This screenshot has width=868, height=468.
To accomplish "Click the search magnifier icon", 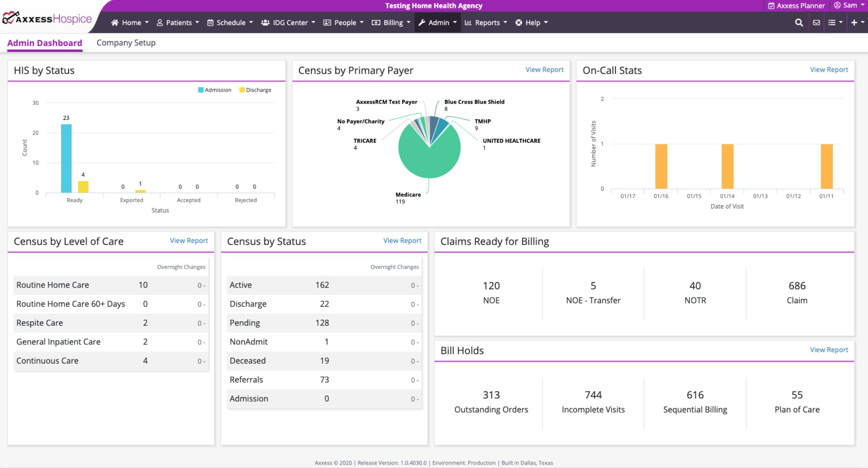I will point(799,23).
